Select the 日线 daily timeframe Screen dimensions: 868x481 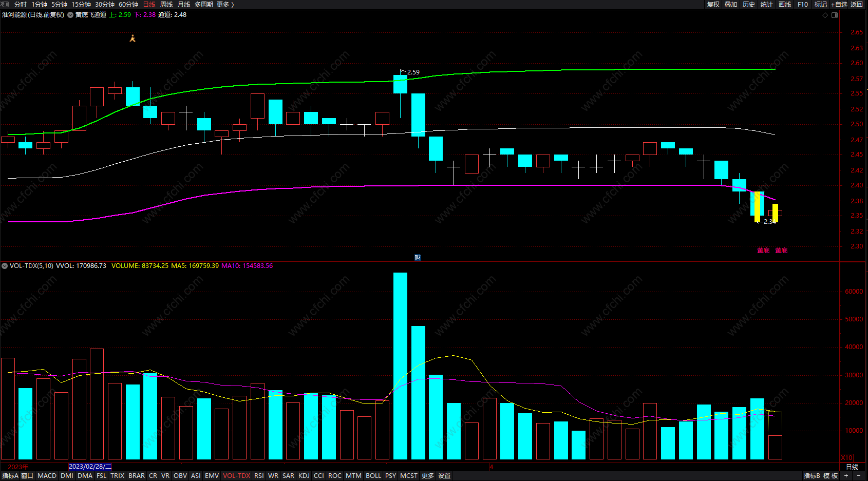click(149, 4)
